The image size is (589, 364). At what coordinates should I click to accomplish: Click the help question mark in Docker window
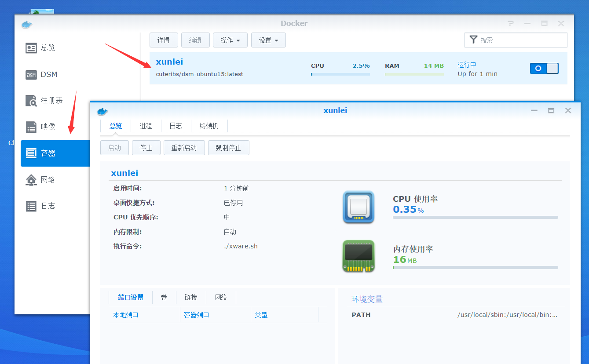(x=510, y=24)
